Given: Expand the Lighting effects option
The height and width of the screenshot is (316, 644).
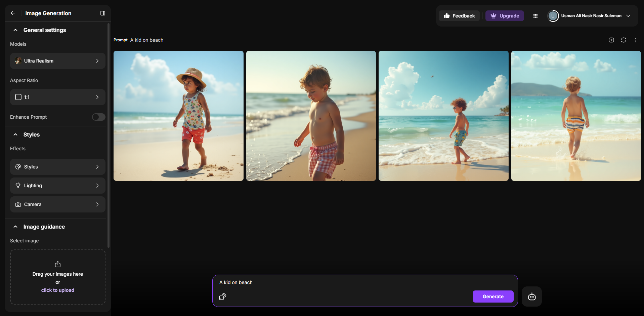Looking at the screenshot, I should point(58,186).
